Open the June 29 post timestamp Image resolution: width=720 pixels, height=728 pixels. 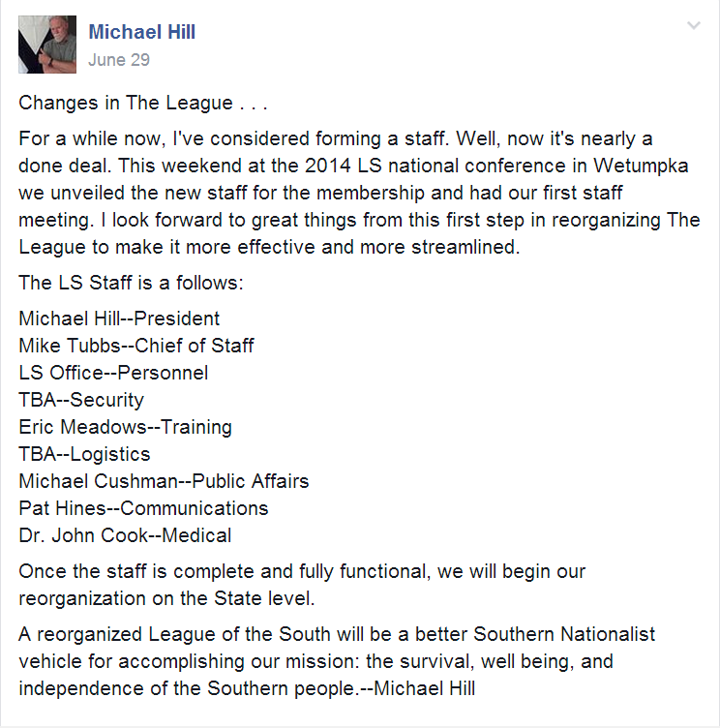click(x=119, y=60)
